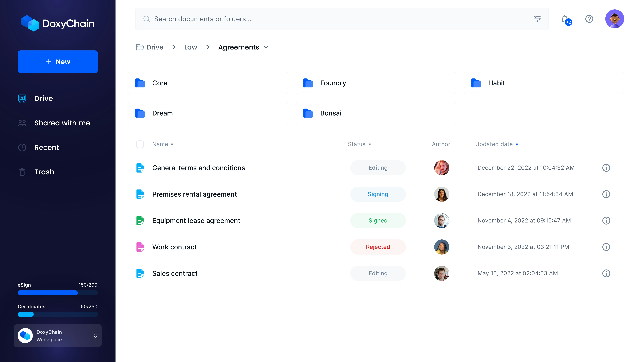Open the DoxyChain Workspace switcher

(58, 335)
